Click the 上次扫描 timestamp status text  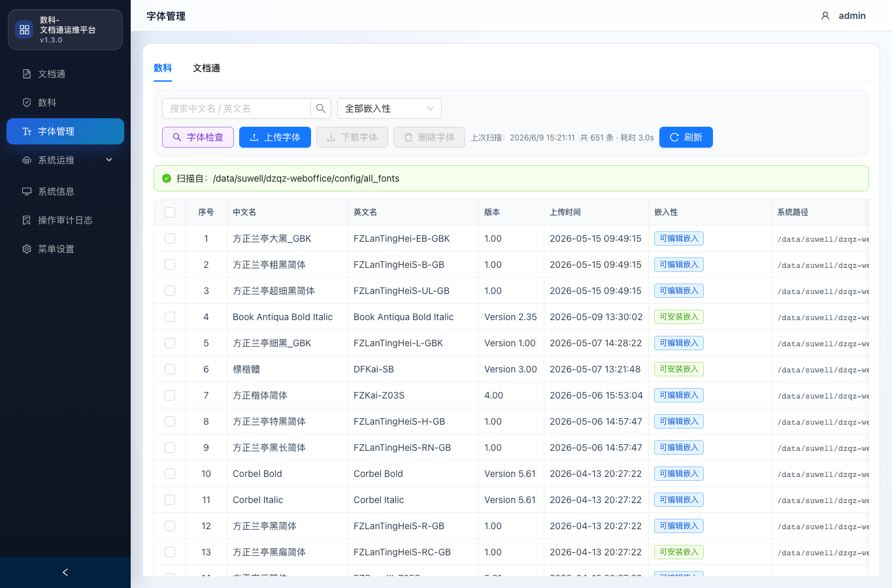click(523, 137)
